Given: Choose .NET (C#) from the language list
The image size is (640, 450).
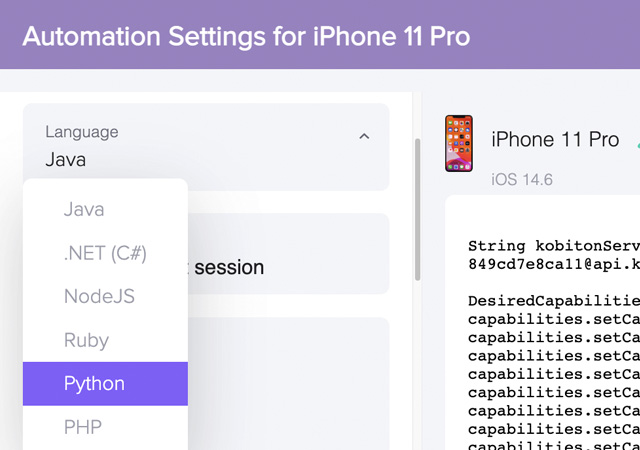Looking at the screenshot, I should click(x=105, y=253).
